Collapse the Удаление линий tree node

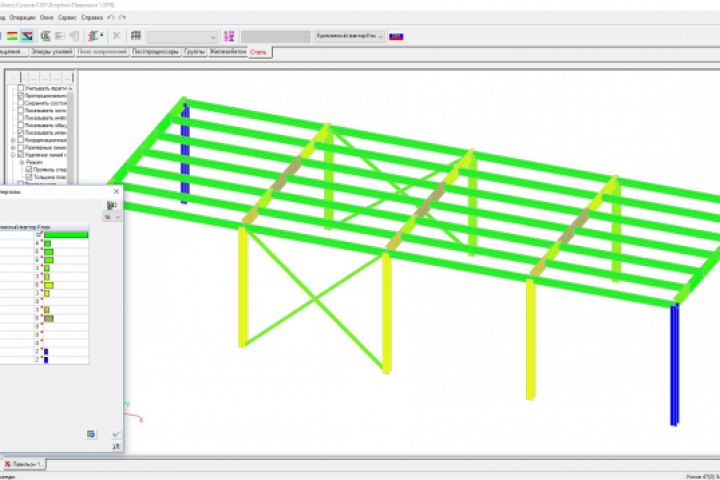[x=13, y=155]
